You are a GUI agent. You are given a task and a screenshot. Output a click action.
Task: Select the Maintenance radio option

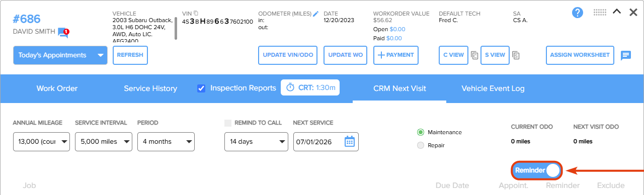pyautogui.click(x=421, y=132)
